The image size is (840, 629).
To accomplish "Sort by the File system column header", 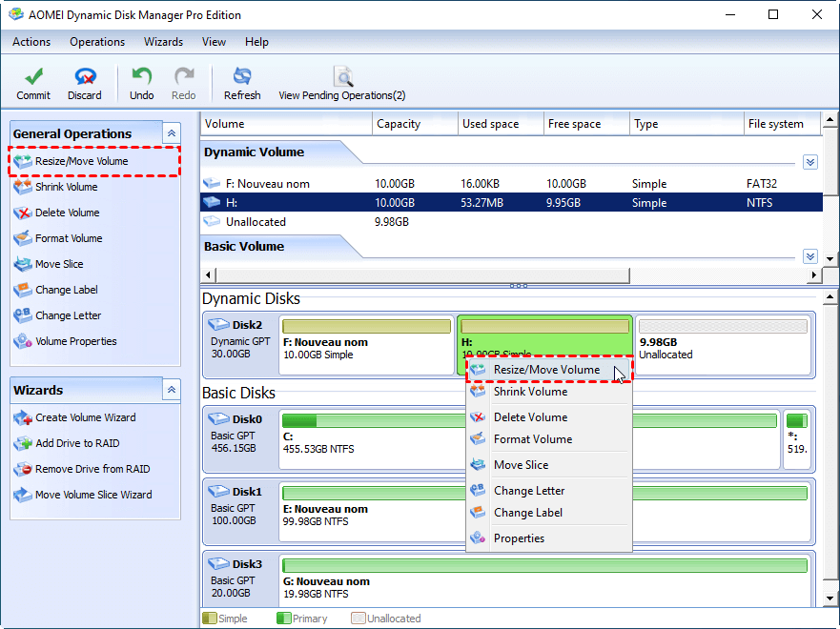I will pyautogui.click(x=782, y=124).
